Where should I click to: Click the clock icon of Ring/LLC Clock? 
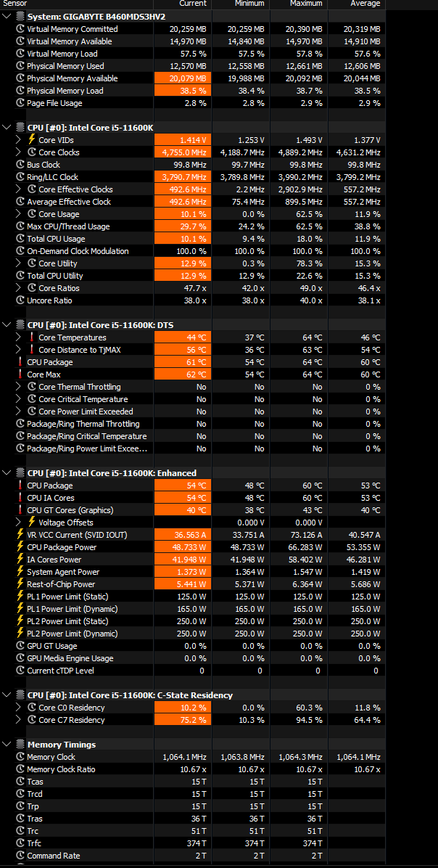click(20, 177)
